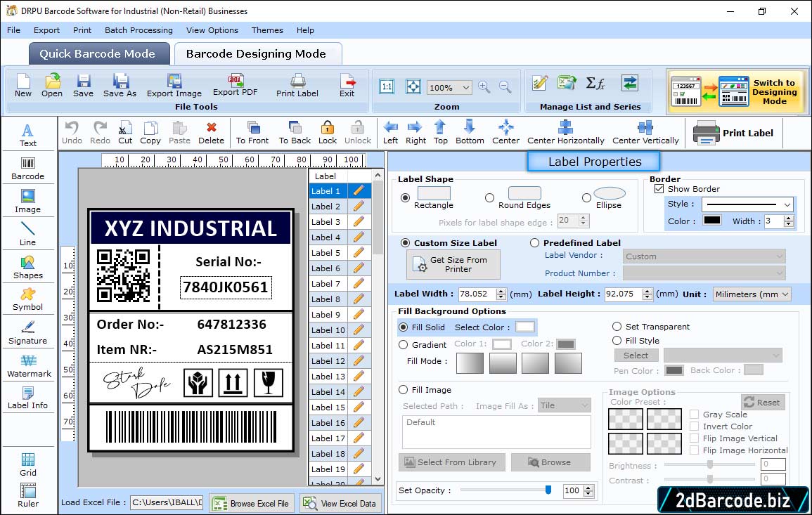Viewport: 812px width, 515px height.
Task: Open the border Style dropdown
Action: point(787,204)
